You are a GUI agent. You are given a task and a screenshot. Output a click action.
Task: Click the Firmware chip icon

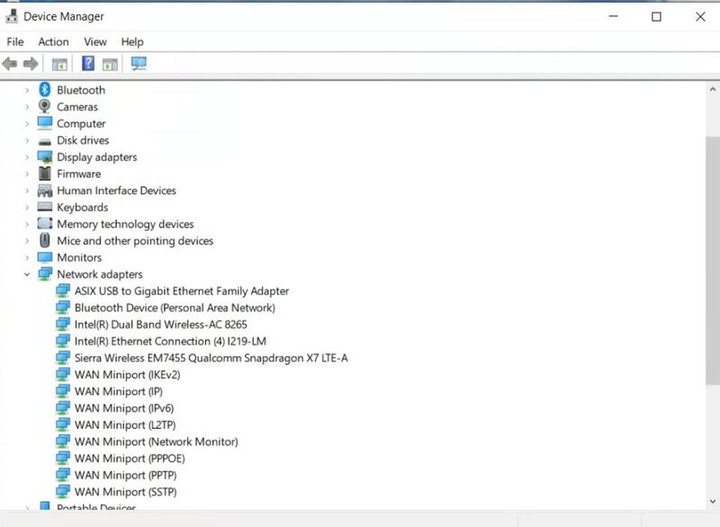pyautogui.click(x=45, y=174)
